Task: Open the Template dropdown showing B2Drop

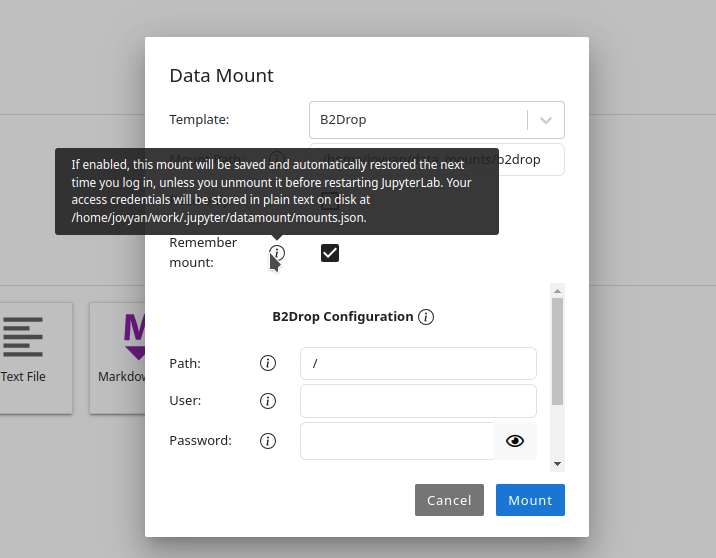Action: [x=437, y=120]
